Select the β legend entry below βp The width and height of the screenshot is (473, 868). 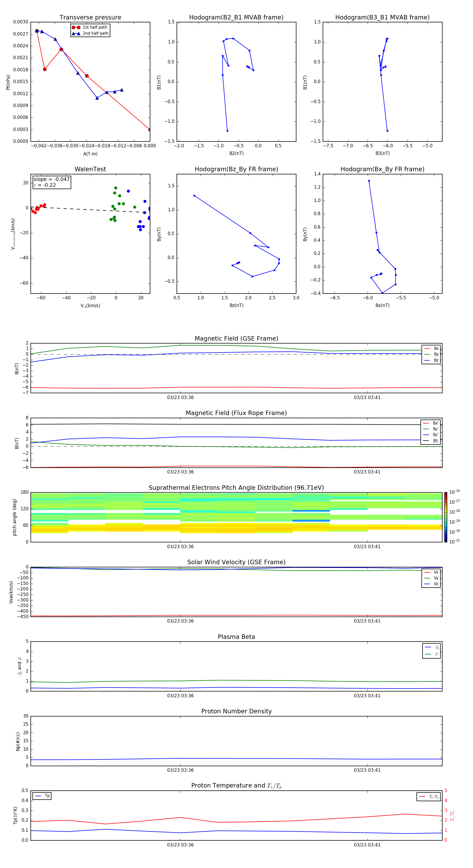pyautogui.click(x=431, y=654)
